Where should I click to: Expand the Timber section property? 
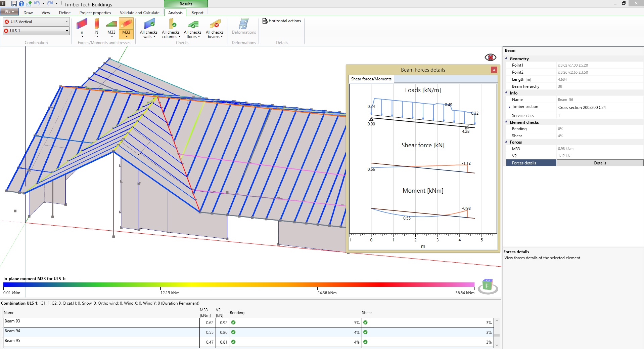coord(509,107)
